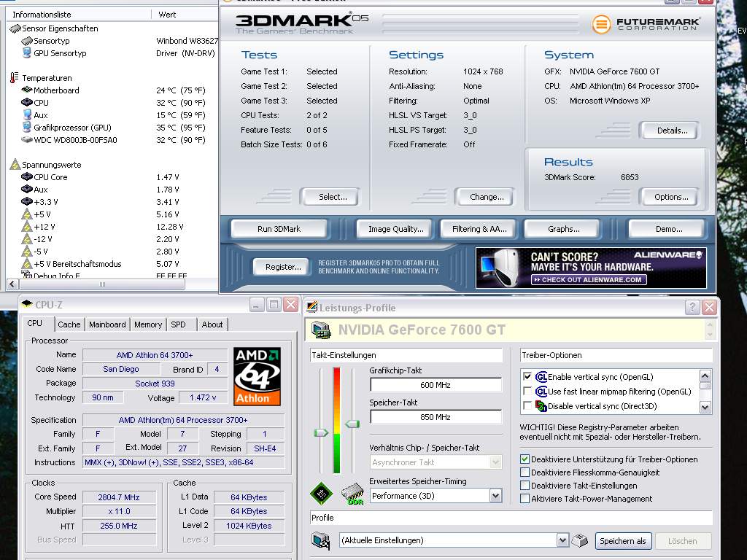This screenshot has height=560, width=747.
Task: Switch to the SPD tab in CPU-Z
Action: click(178, 324)
